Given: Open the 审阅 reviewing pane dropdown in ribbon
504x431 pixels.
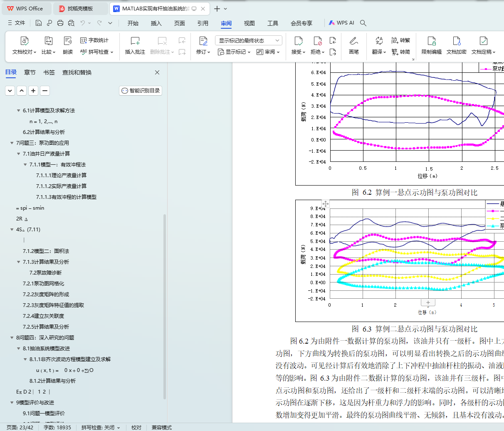Looking at the screenshot, I should pos(268,52).
